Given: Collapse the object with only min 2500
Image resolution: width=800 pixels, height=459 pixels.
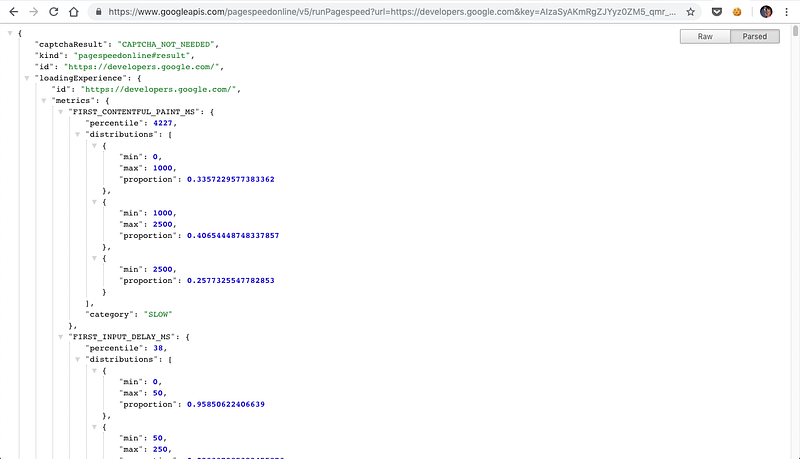Looking at the screenshot, I should [94, 258].
